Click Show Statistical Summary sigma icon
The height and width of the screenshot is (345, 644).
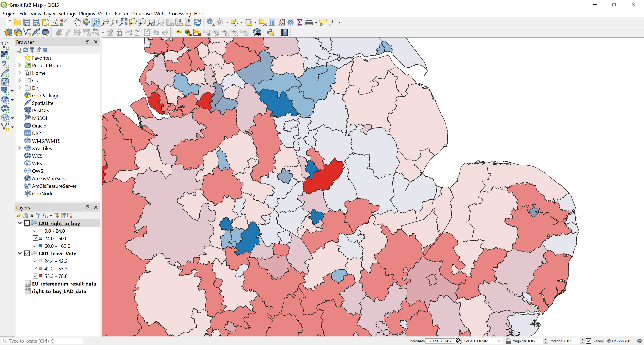(x=300, y=22)
